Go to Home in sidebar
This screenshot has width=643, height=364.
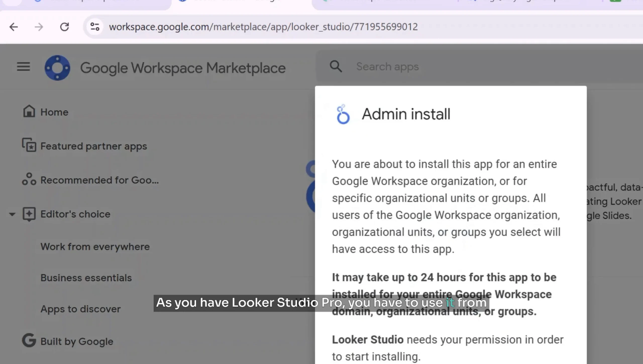[54, 112]
